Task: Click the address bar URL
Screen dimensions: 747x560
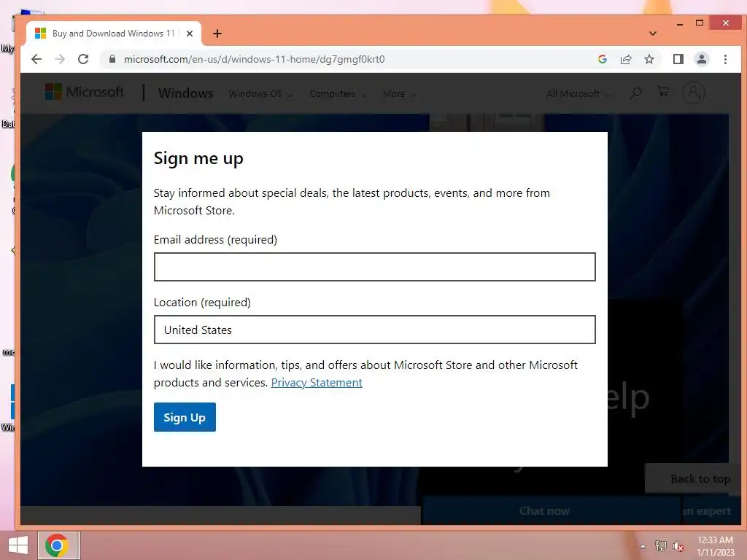Action: click(254, 59)
